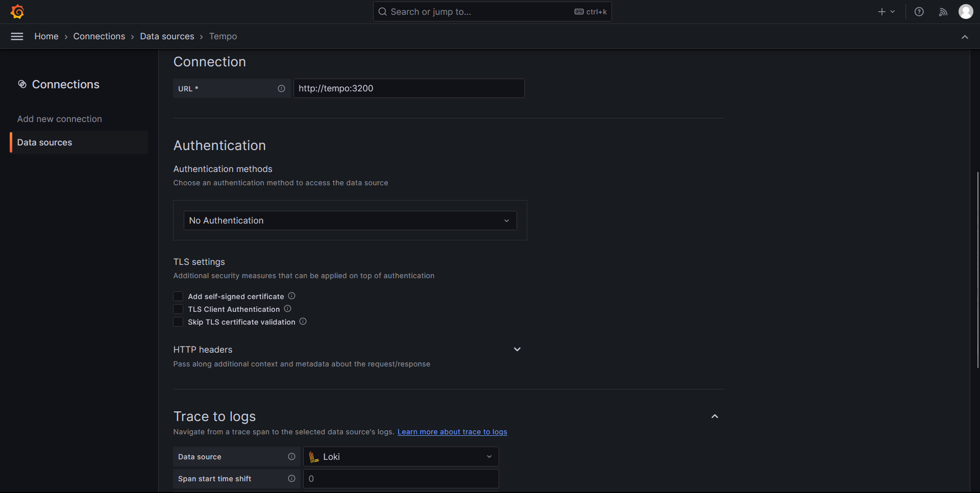Click info icon next to Span start time shift

point(291,479)
